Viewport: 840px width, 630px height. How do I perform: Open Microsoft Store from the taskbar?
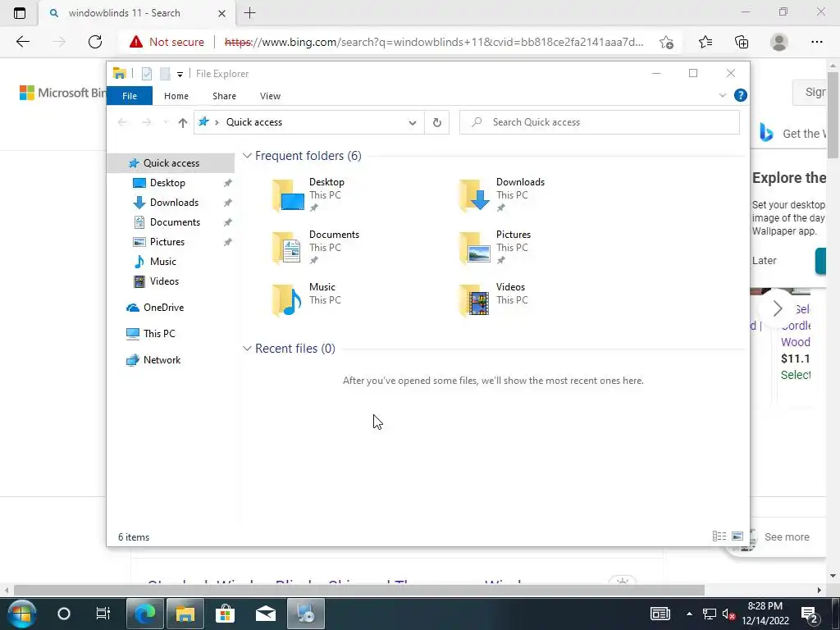(x=225, y=614)
